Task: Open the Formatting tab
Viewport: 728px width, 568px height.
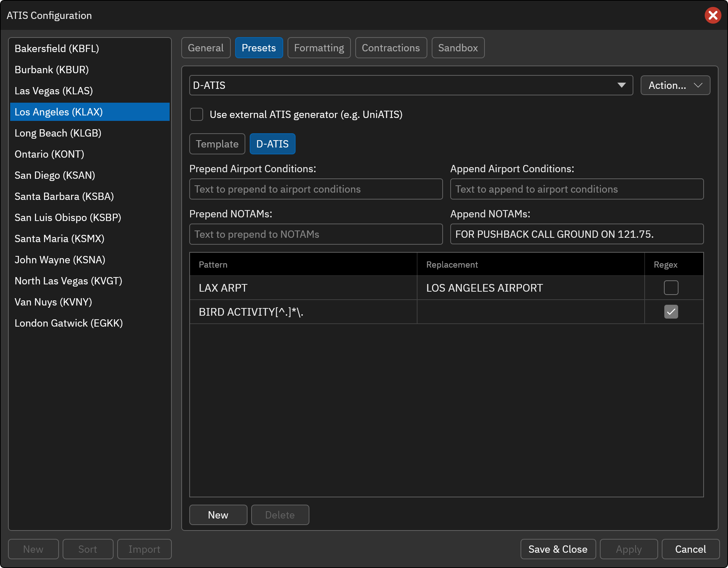Action: tap(319, 48)
